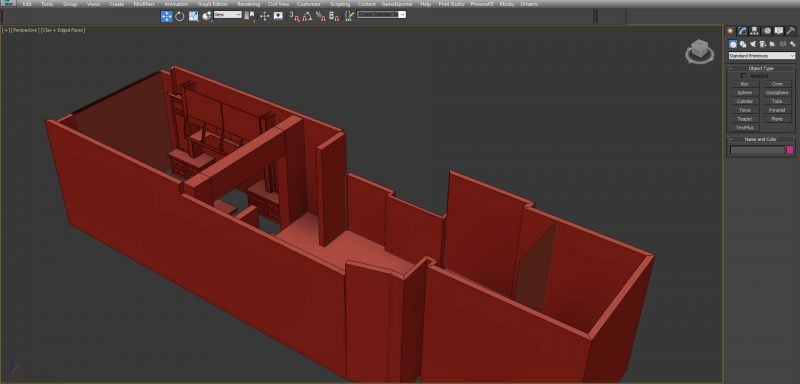This screenshot has height=384, width=800.
Task: Open the Edit menu
Action: pos(27,4)
